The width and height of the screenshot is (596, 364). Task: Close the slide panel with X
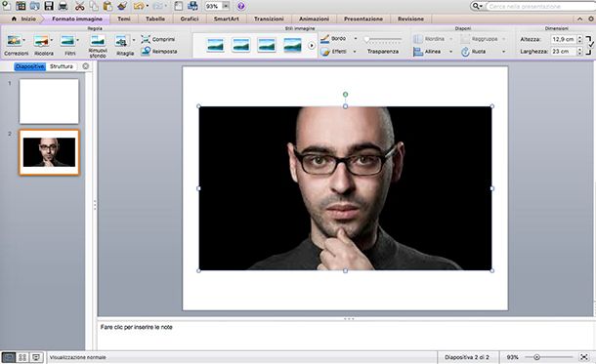tap(86, 66)
